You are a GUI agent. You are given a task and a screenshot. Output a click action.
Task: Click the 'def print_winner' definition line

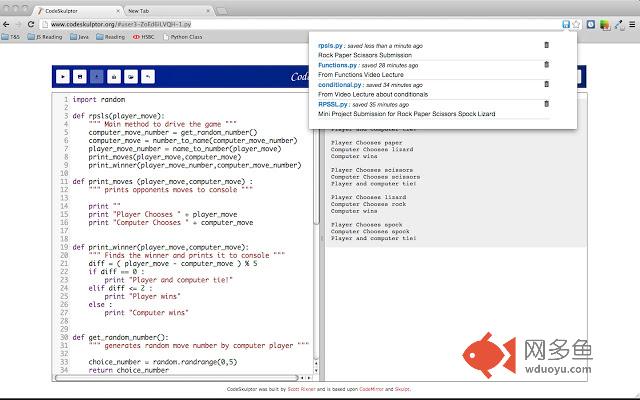pos(160,247)
